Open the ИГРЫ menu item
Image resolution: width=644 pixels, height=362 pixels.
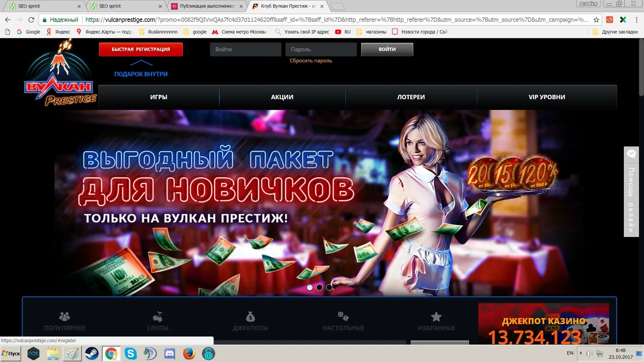tap(159, 97)
